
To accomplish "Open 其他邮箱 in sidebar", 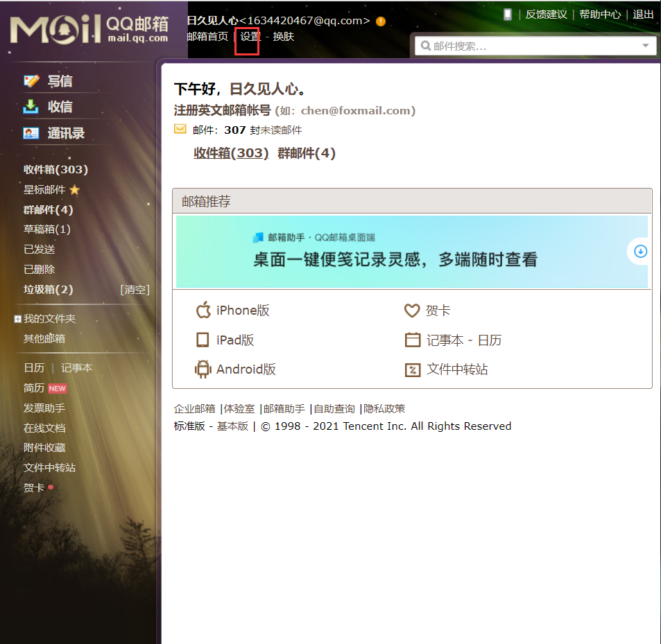I will [x=44, y=338].
